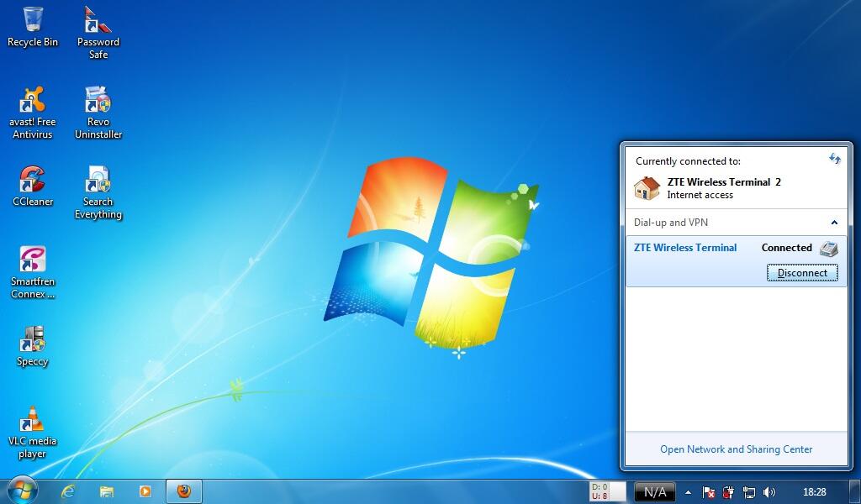Select the ZTE Wireless Terminal connection entry

pos(737,261)
